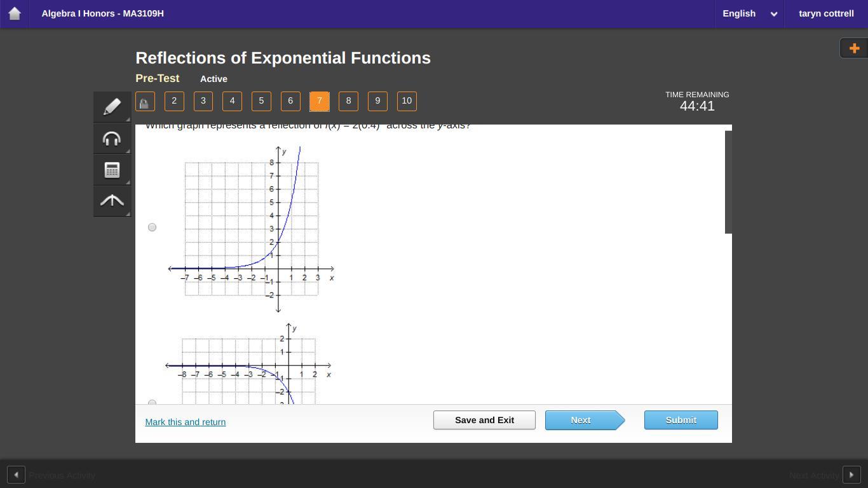Image resolution: width=868 pixels, height=488 pixels.
Task: Click Mark this and return link
Action: point(185,422)
